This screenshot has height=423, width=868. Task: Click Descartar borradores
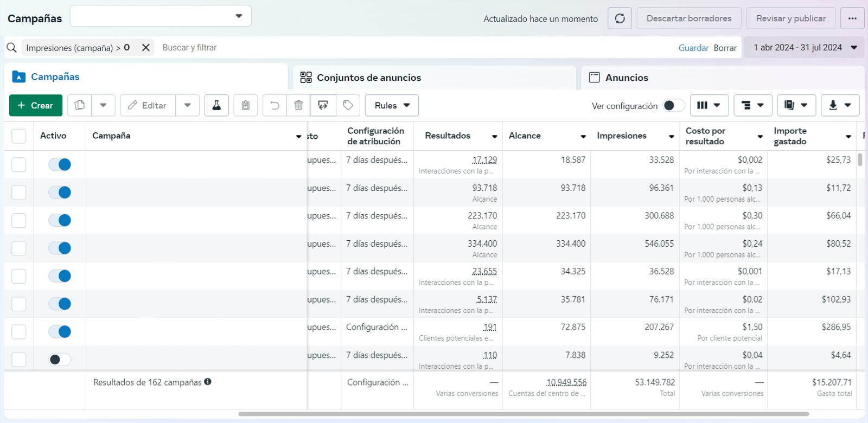pyautogui.click(x=689, y=18)
